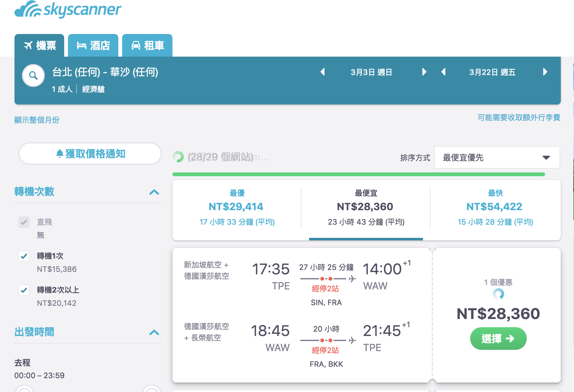
Task: Click 新加坡航空 + 德國漢莎航空 airline text
Action: [206, 270]
